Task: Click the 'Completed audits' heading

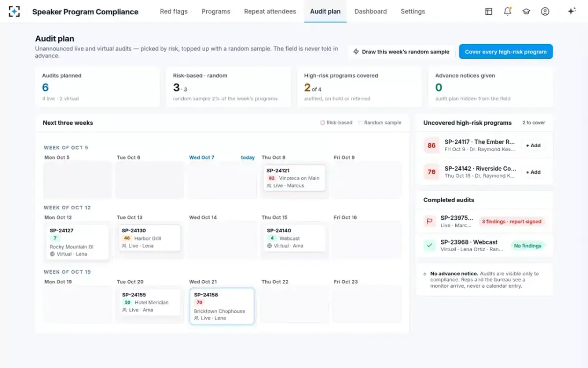Action: pyautogui.click(x=449, y=200)
